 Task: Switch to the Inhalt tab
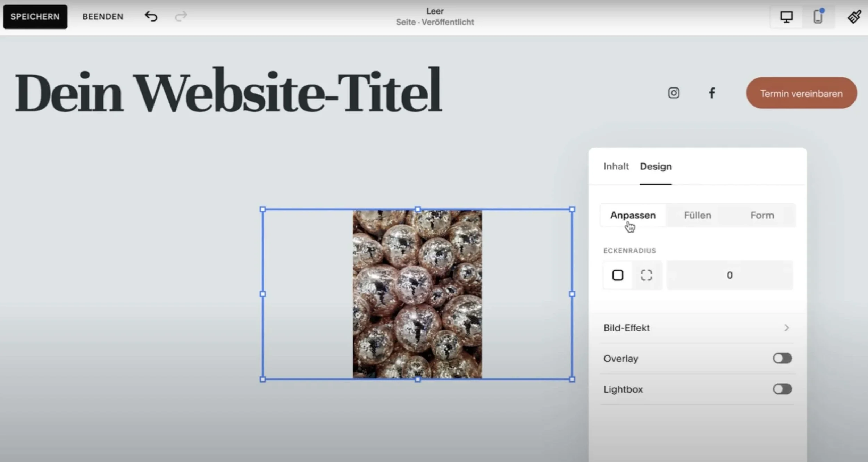click(616, 167)
